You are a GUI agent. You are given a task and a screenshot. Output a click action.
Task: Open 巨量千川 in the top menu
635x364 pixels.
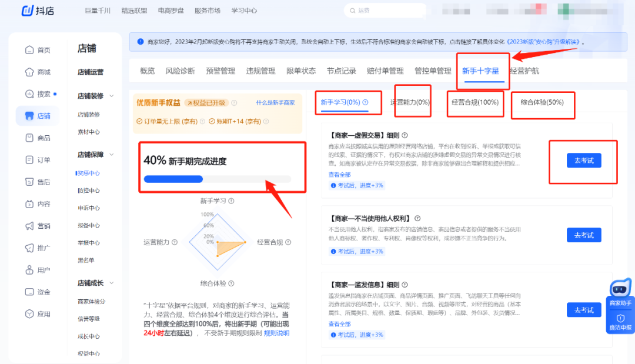coord(96,10)
